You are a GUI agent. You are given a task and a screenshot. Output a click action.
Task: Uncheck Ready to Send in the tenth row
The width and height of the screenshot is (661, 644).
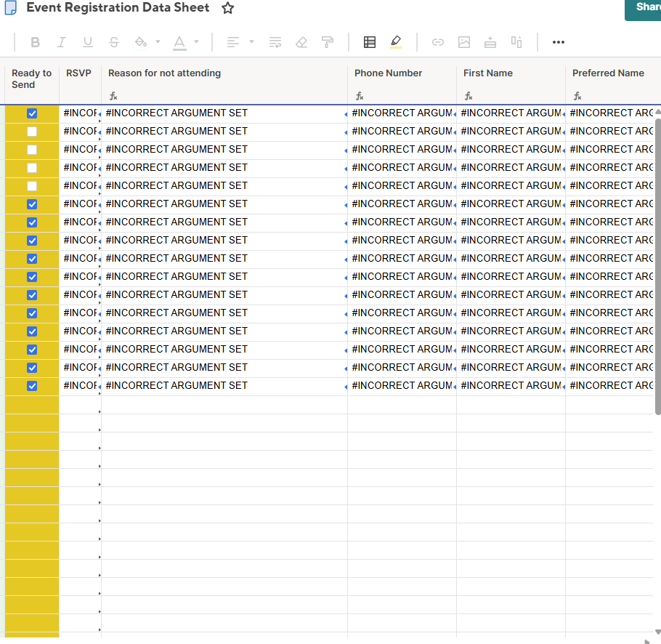click(32, 277)
